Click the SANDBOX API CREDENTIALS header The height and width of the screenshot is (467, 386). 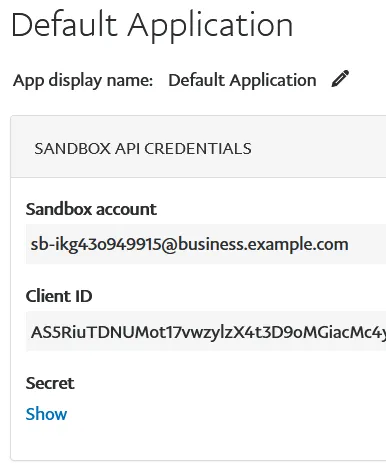[x=143, y=149]
